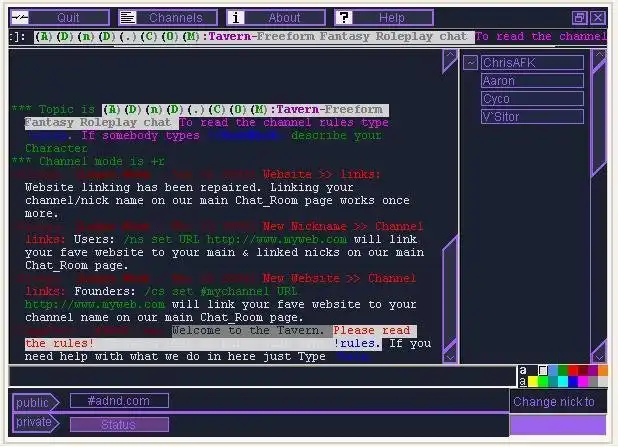Click the Channels list icon

coord(128,17)
